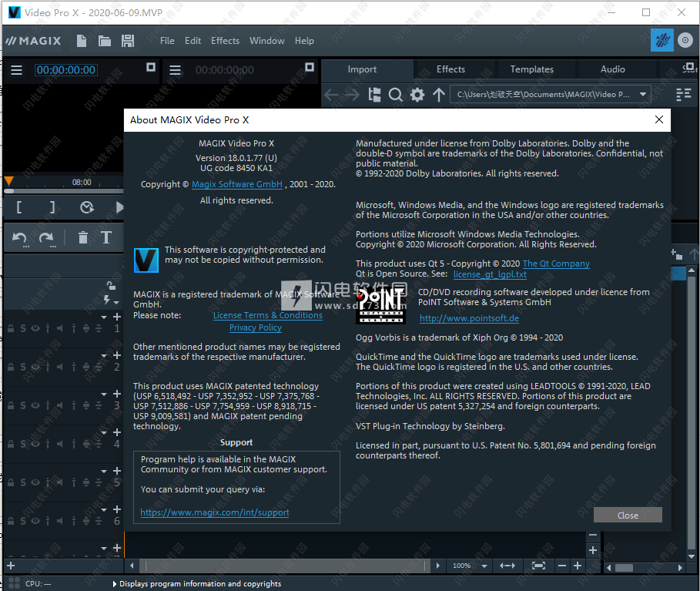Image resolution: width=700 pixels, height=591 pixels.
Task: Delete selection with the trash can icon
Action: point(83,237)
